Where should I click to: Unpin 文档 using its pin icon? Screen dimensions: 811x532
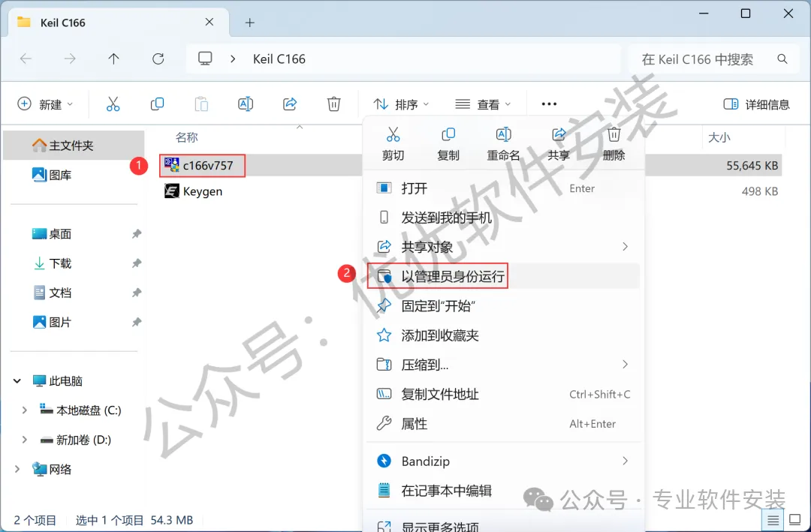pos(137,293)
